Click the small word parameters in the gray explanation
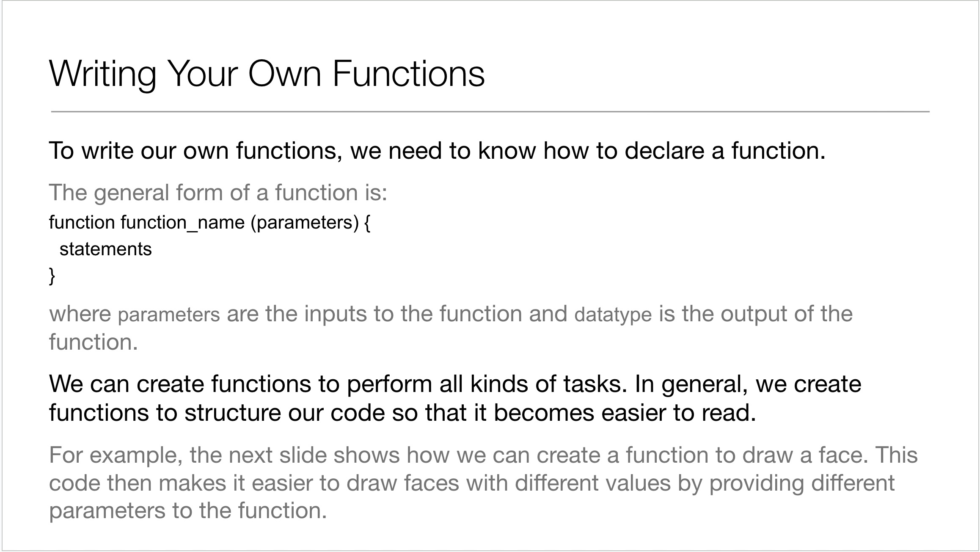Image resolution: width=980 pixels, height=552 pixels. click(169, 315)
